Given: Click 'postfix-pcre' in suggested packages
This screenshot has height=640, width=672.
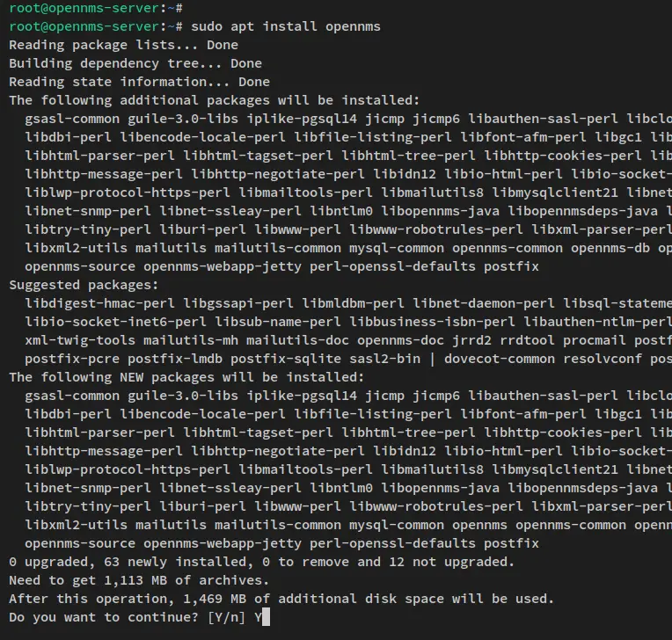Looking at the screenshot, I should 72,359.
